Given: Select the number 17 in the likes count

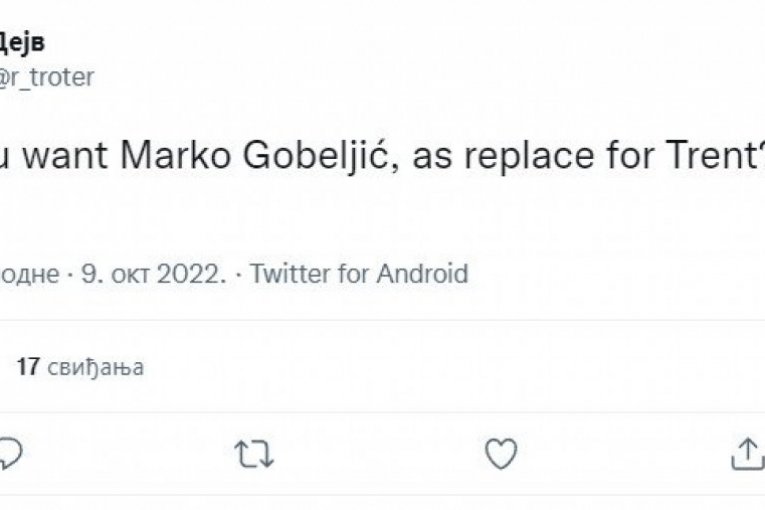Looking at the screenshot, I should tap(28, 367).
